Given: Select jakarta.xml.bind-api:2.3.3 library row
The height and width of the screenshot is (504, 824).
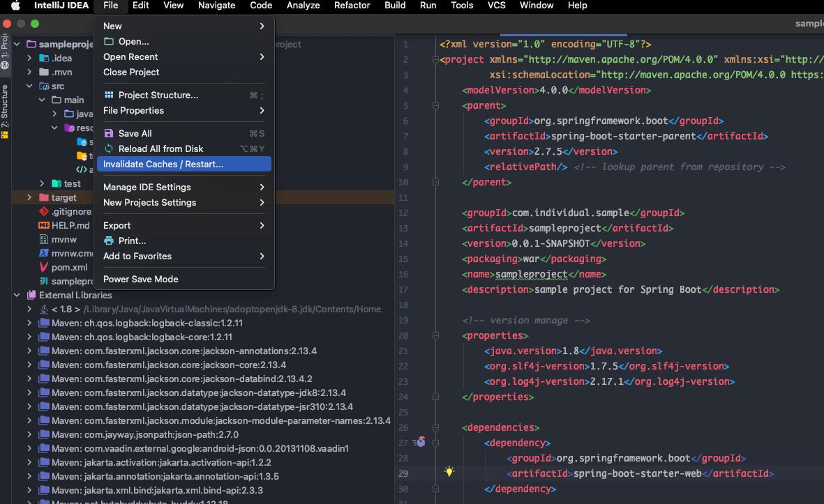Looking at the screenshot, I should click(203, 490).
